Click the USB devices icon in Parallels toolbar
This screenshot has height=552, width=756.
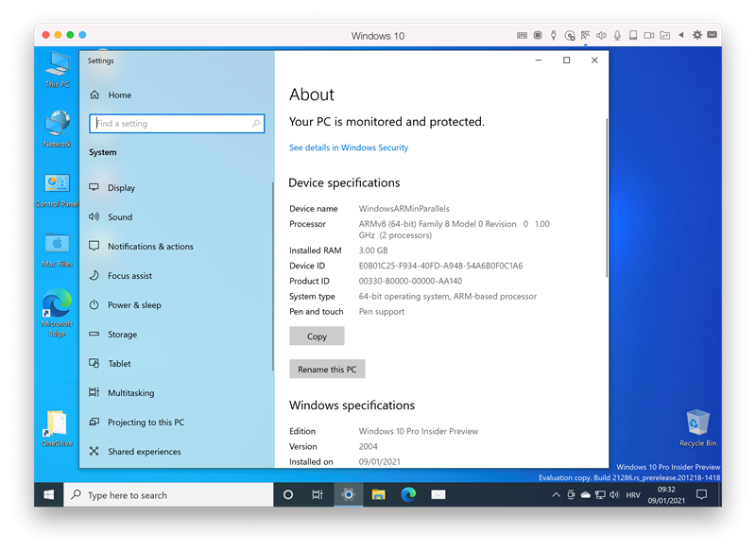click(553, 35)
